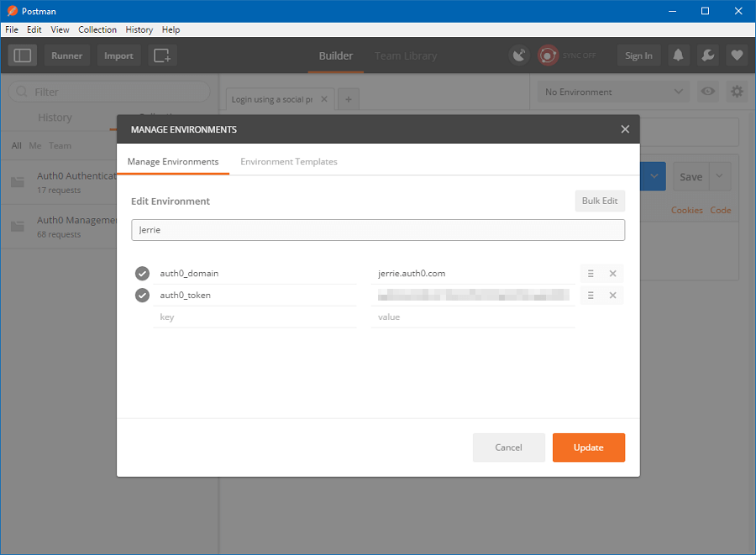
Task: Open notifications bell icon
Action: click(x=678, y=55)
